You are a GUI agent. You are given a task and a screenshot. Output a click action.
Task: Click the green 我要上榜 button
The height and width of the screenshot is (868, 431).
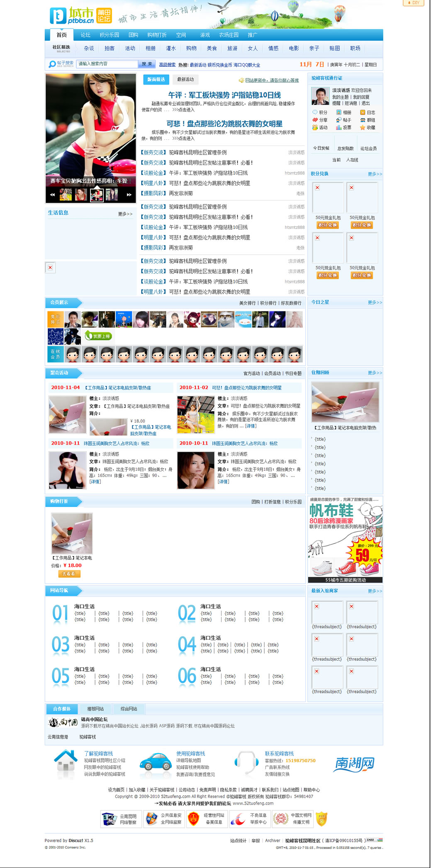[98, 336]
